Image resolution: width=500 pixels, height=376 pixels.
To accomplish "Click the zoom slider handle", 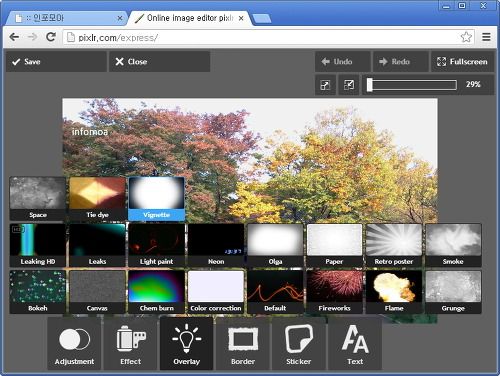I will (369, 85).
